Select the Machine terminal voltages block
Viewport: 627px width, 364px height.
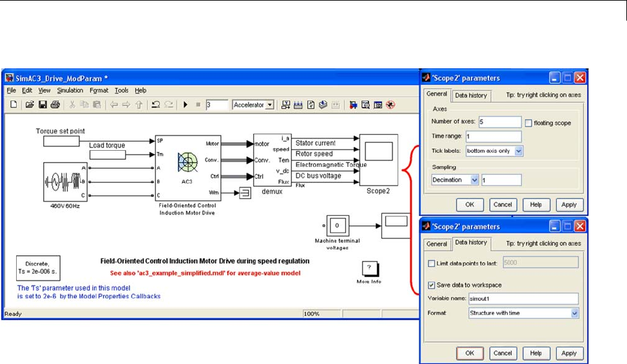[338, 226]
